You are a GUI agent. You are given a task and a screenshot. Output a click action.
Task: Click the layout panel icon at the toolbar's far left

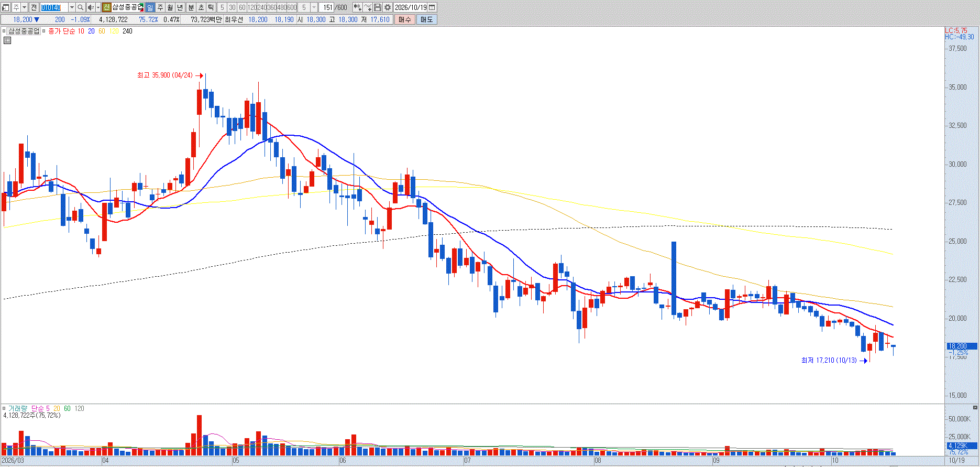tap(6, 7)
